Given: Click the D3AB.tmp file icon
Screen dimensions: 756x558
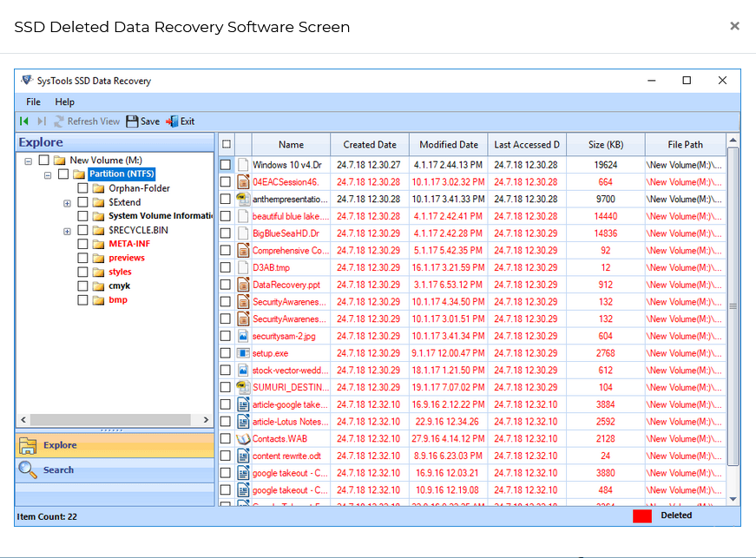Looking at the screenshot, I should (244, 267).
